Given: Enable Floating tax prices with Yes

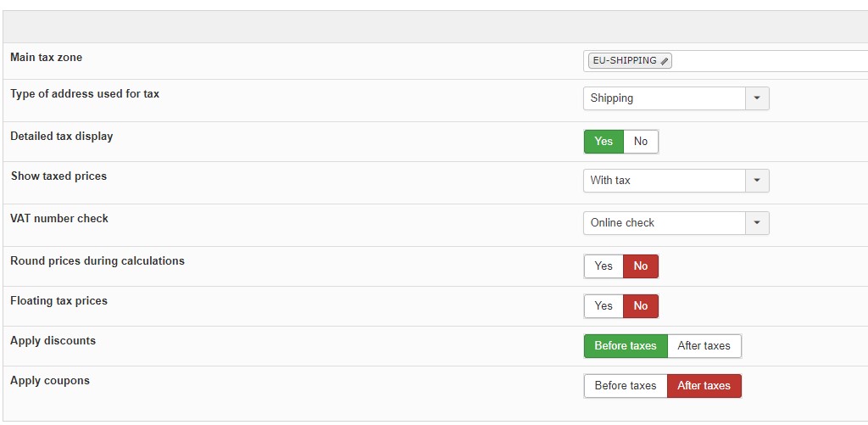Looking at the screenshot, I should 604,306.
